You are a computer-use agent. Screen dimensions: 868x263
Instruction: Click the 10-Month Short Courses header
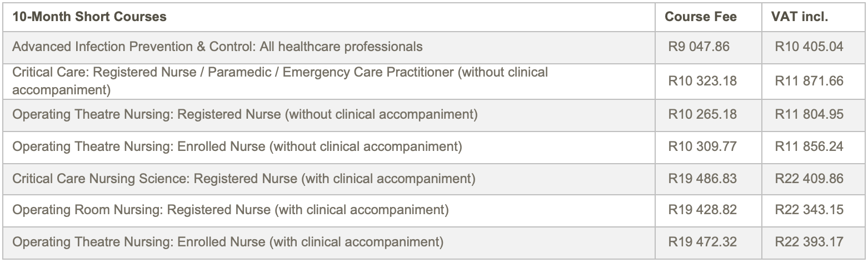[x=89, y=17]
